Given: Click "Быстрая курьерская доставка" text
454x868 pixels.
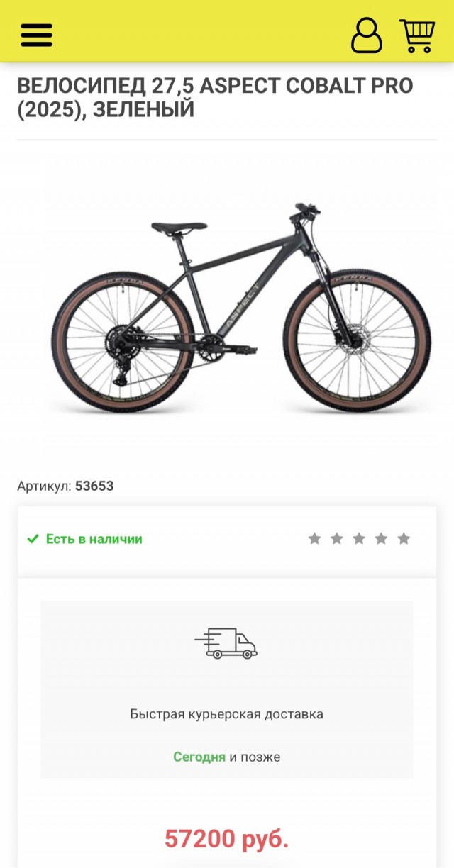Looking at the screenshot, I should coord(226,714).
